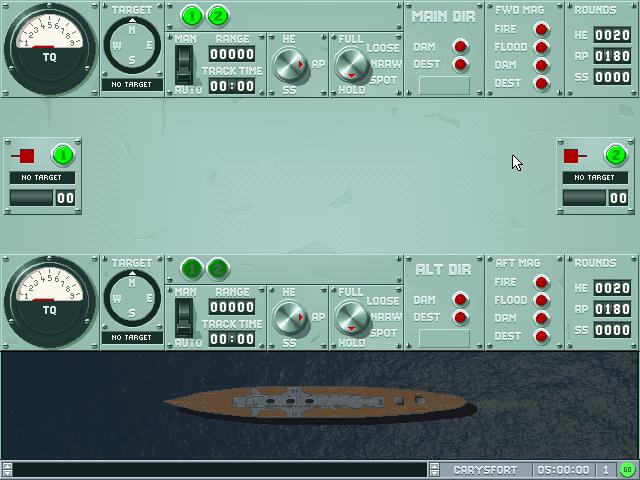Click the message log scroll arrows at bottom-left

(x=7, y=470)
